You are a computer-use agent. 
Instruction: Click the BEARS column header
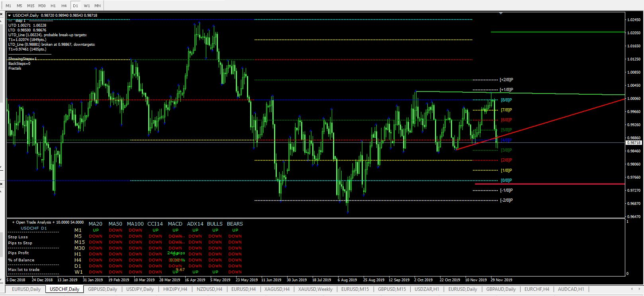coord(235,224)
